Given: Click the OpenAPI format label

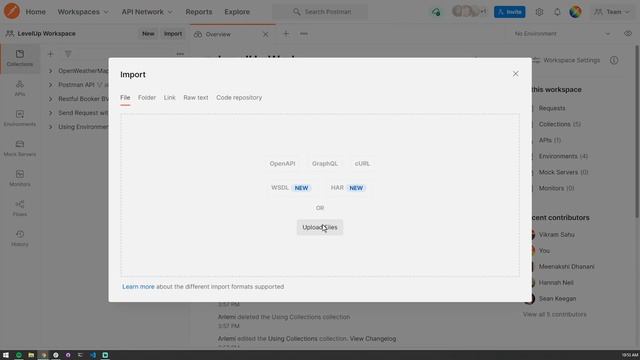Looking at the screenshot, I should 282,163.
